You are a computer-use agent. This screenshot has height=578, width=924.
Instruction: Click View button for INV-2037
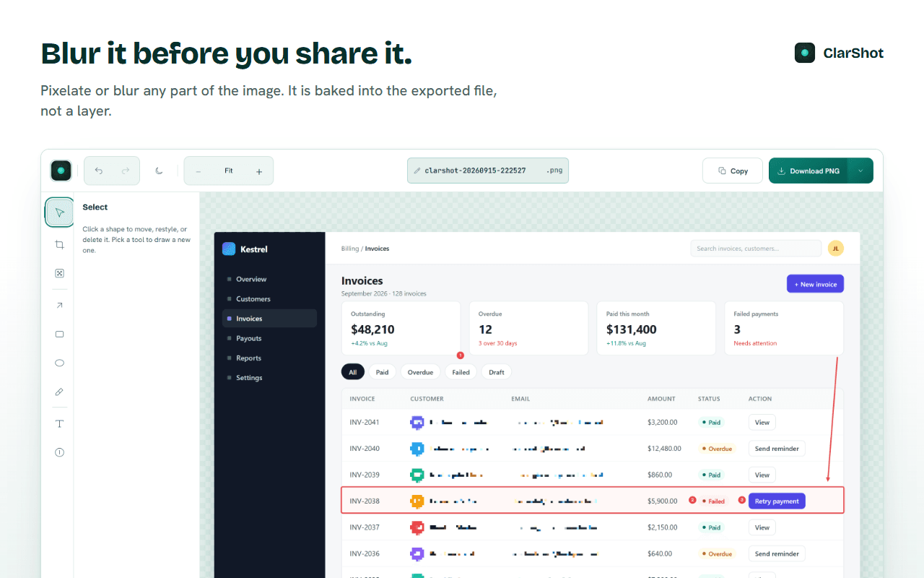point(762,527)
